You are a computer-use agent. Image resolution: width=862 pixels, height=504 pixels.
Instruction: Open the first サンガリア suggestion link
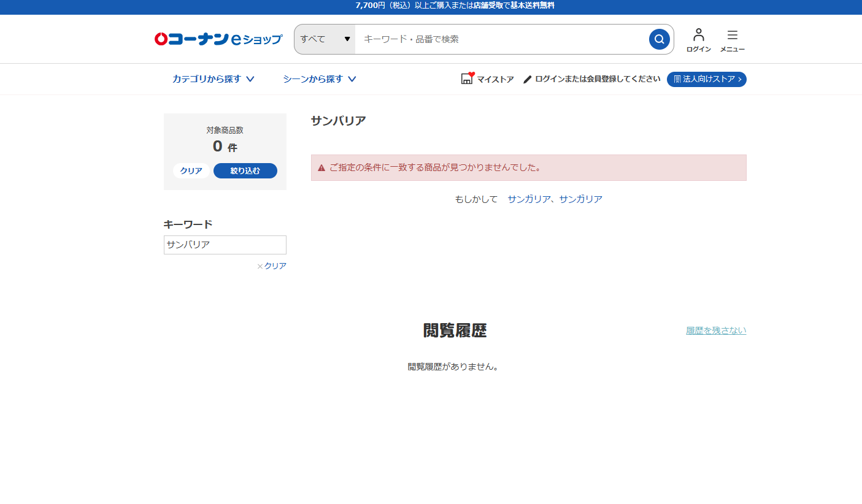point(529,199)
